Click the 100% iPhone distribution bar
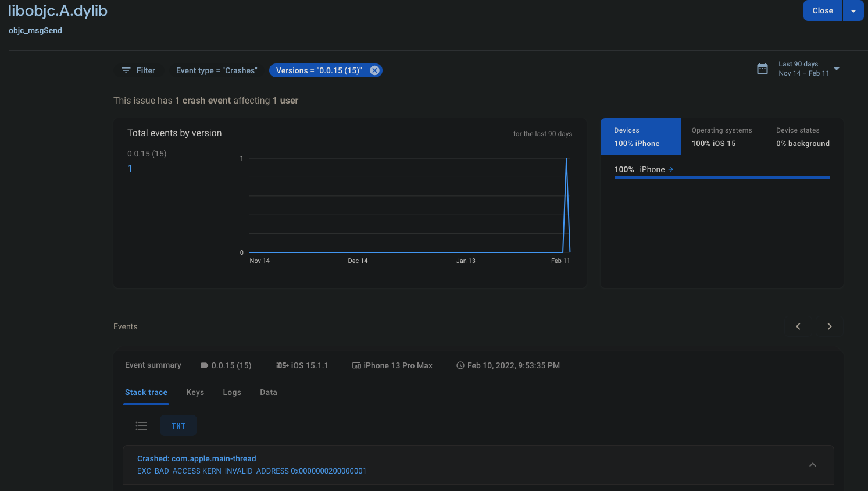 point(721,178)
